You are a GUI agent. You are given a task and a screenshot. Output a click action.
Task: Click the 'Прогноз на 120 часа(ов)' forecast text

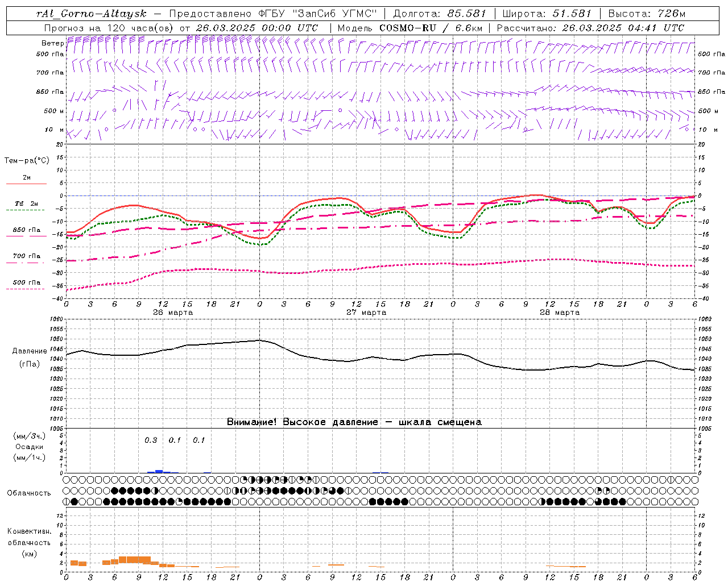coord(109,28)
